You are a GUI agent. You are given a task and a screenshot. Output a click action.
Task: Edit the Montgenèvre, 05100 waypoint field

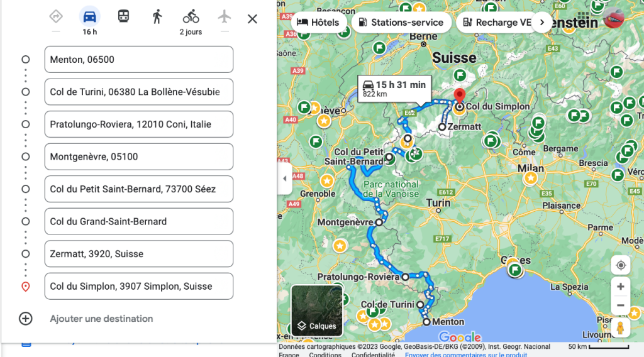click(138, 157)
